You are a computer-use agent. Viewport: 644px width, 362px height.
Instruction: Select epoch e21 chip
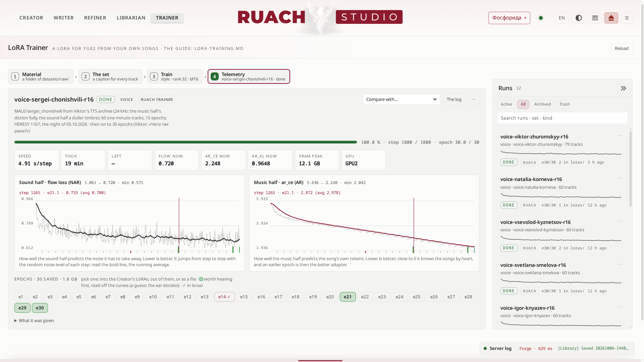pyautogui.click(x=347, y=297)
